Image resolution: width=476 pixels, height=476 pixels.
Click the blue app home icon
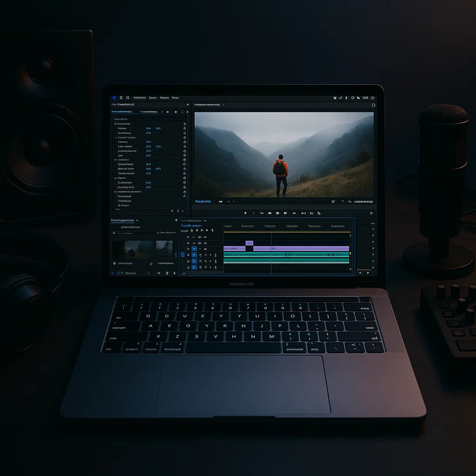pyautogui.click(x=114, y=98)
